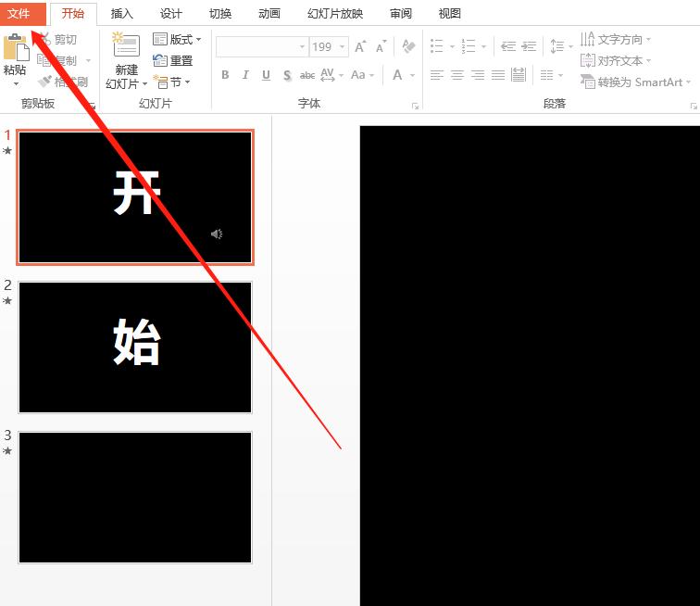Click the animation star under slide number 3
The width and height of the screenshot is (700, 606).
(x=7, y=451)
